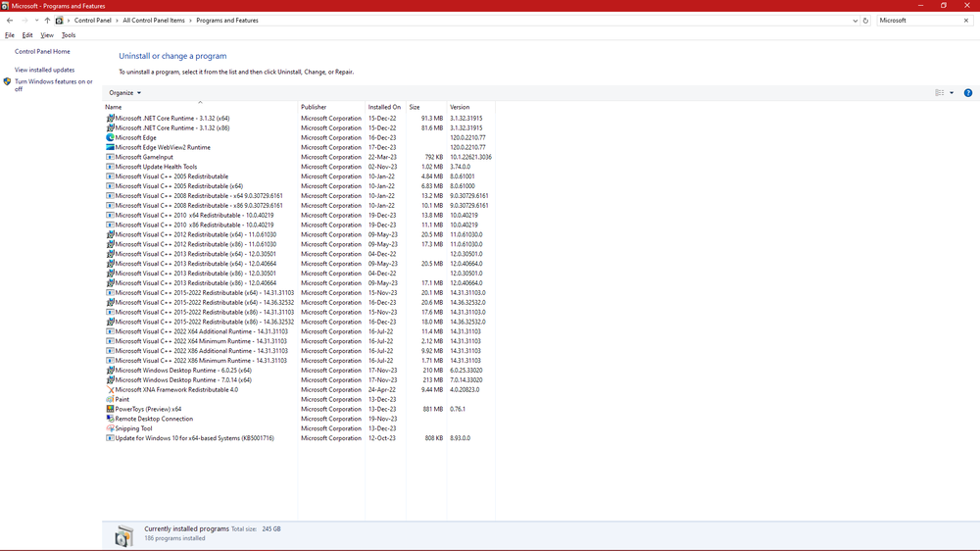The width and height of the screenshot is (980, 551).
Task: Click the Snipping Tool icon
Action: (x=110, y=428)
